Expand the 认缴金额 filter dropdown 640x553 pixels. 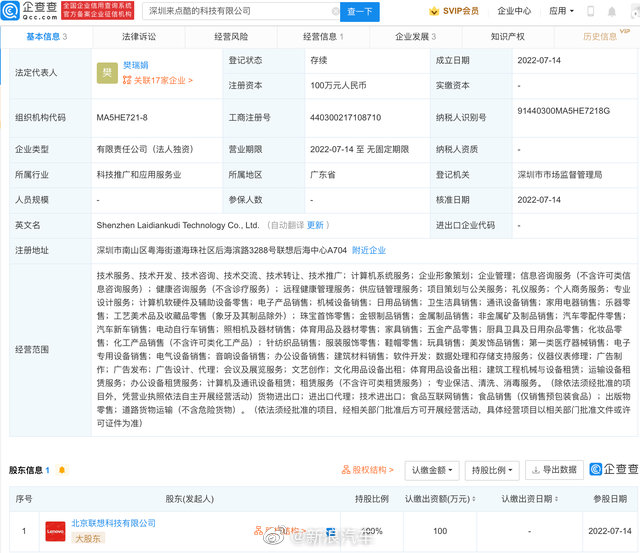click(x=432, y=471)
